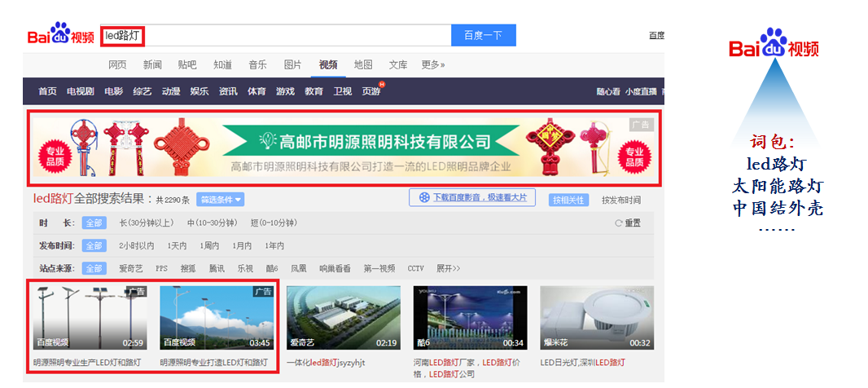Sort results by 按相关性
Screen dimensions: 868x388
[569, 200]
